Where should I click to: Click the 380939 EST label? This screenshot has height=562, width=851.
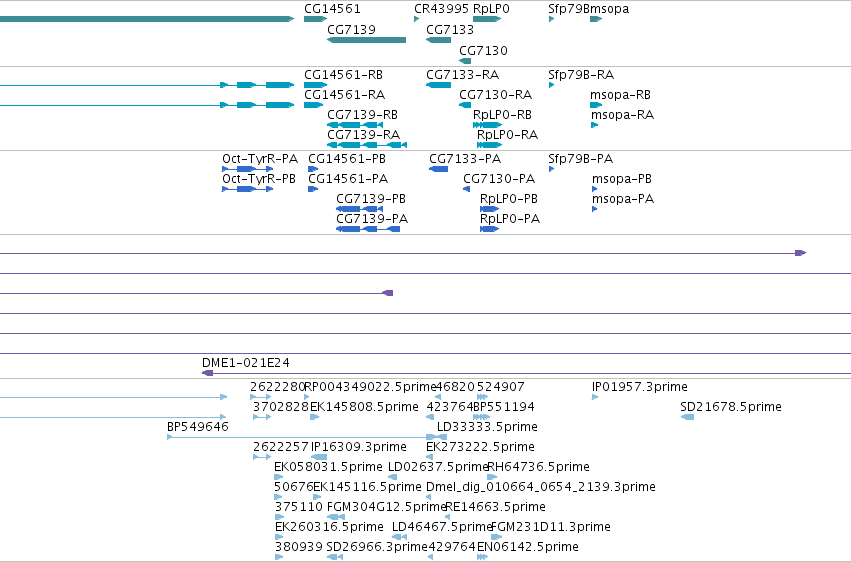coord(299,546)
